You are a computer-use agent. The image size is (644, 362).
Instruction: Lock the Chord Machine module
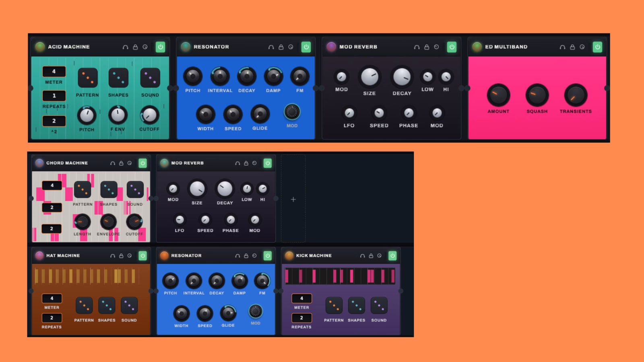pyautogui.click(x=121, y=163)
